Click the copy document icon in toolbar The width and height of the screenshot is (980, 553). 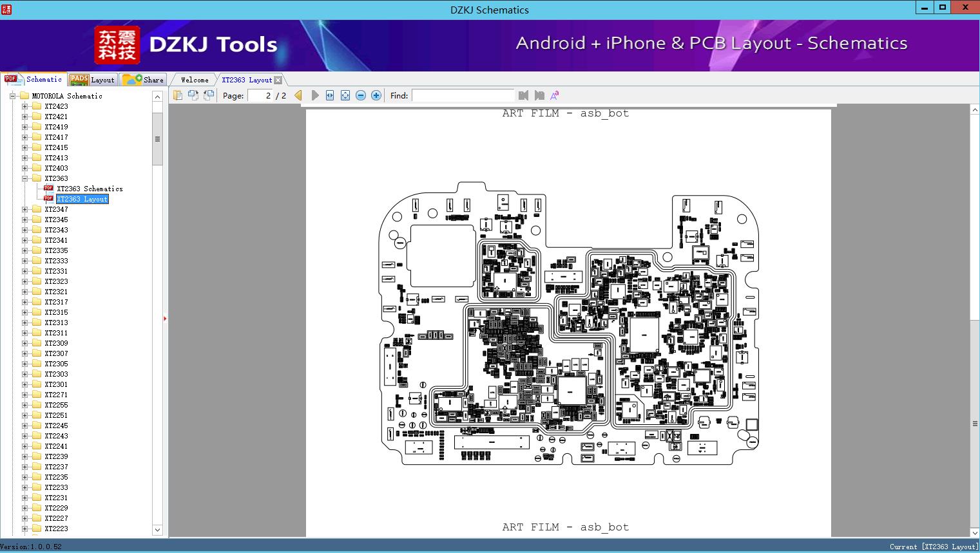click(178, 95)
